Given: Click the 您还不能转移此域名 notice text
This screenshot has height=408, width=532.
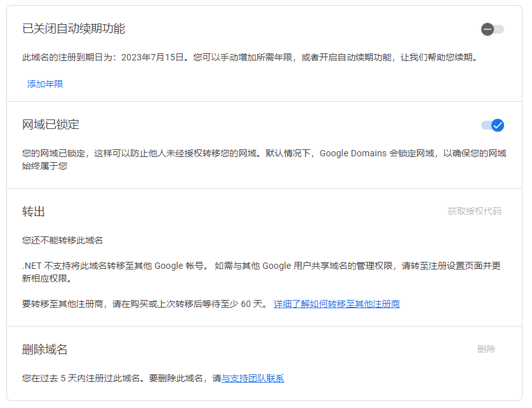Looking at the screenshot, I should point(63,240).
